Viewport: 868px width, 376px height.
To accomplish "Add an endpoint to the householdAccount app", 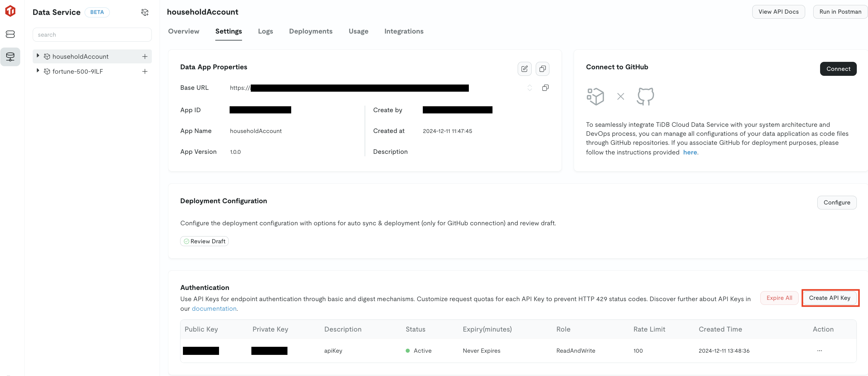I will [x=145, y=57].
